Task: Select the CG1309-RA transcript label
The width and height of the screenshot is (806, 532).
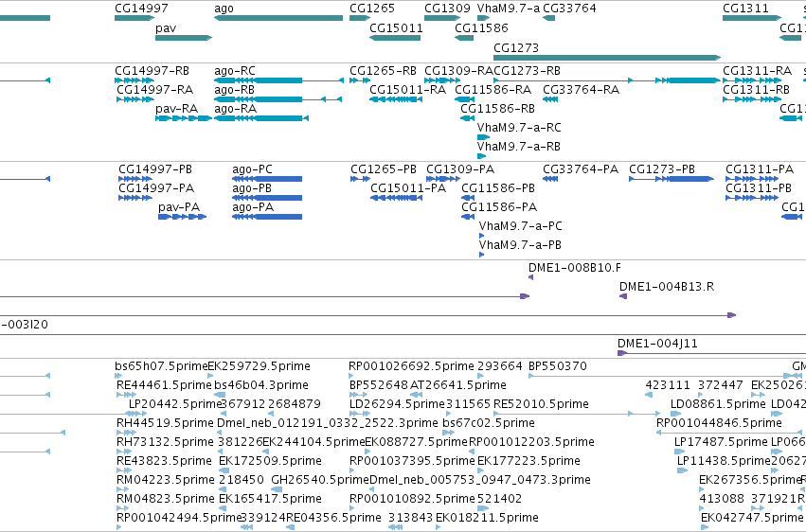Action: pos(458,70)
